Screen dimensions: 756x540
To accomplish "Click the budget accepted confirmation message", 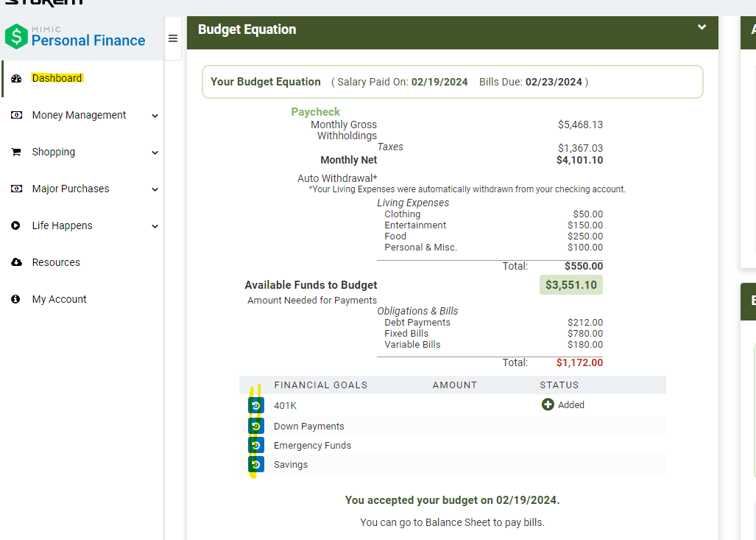I will [x=452, y=500].
